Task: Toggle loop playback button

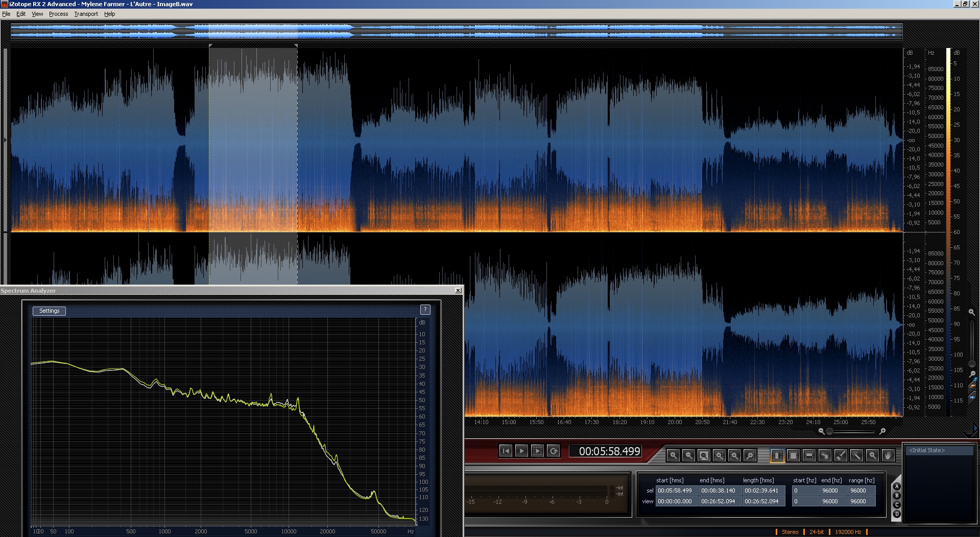Action: 553,451
